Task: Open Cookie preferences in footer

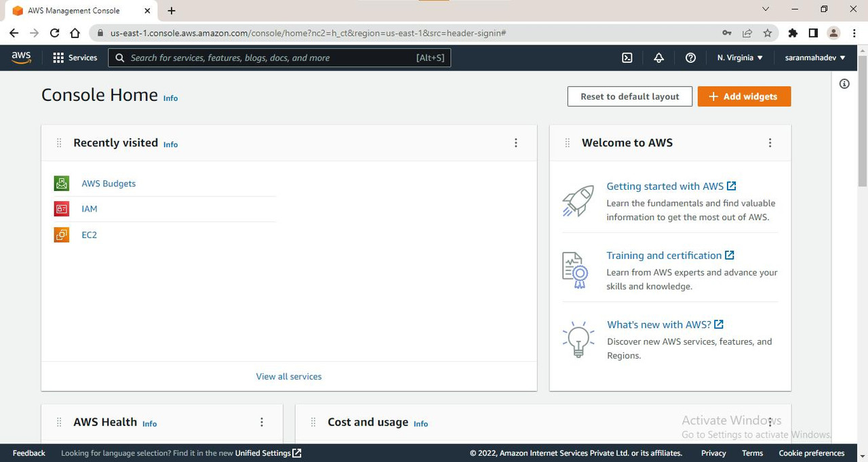Action: pos(812,453)
